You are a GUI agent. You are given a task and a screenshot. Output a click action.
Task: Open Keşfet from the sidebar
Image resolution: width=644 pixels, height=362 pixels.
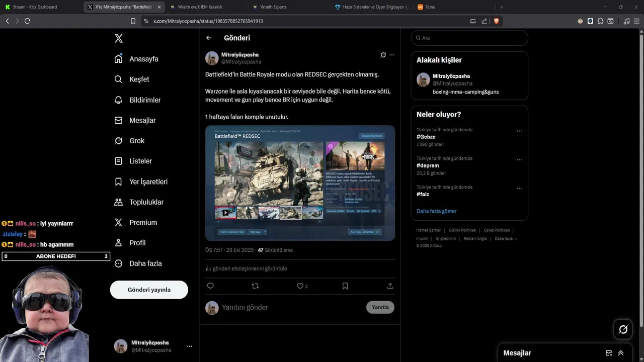132,79
